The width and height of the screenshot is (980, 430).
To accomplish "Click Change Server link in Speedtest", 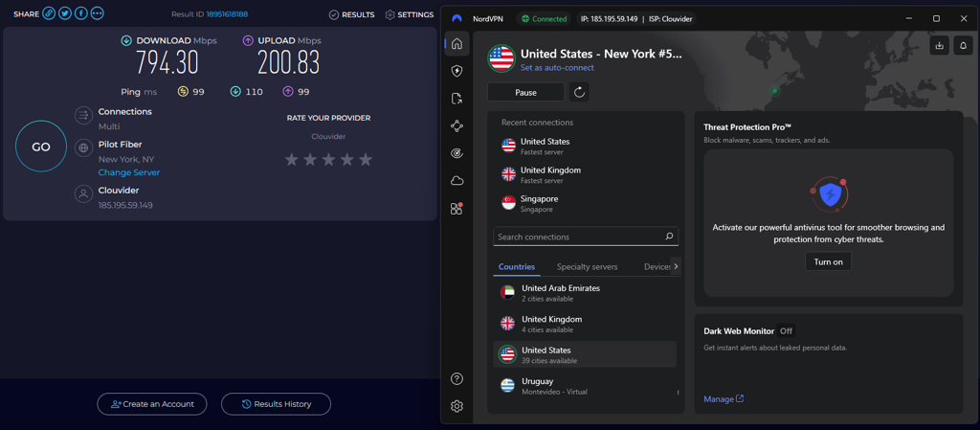I will point(129,172).
